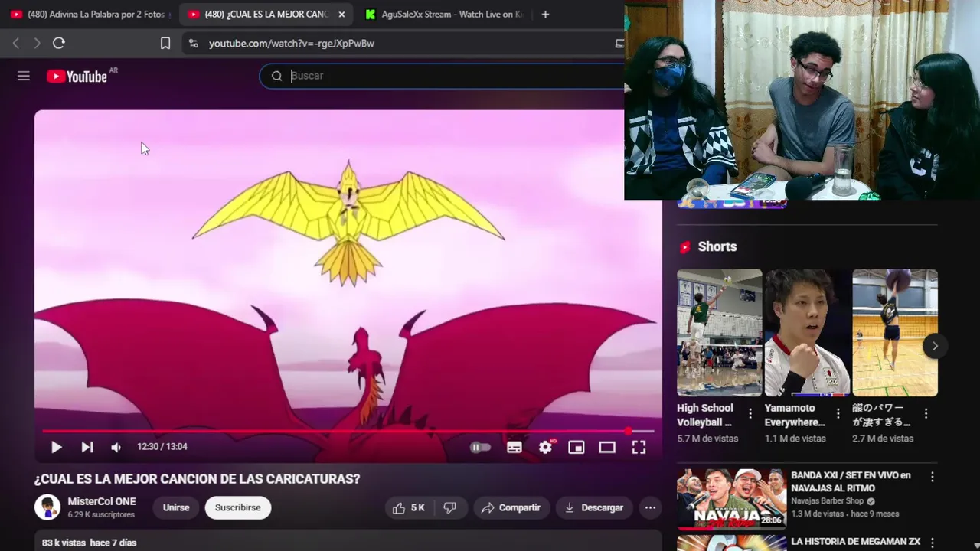Click the Shorts section logo icon
The image size is (980, 551).
click(x=685, y=246)
